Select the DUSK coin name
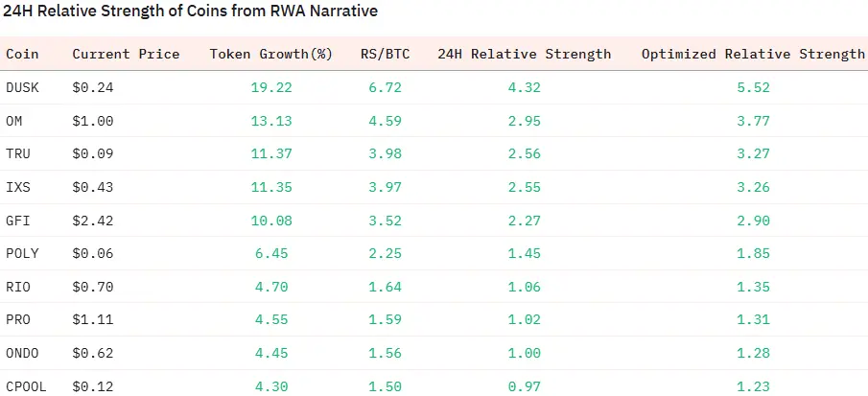 point(23,87)
